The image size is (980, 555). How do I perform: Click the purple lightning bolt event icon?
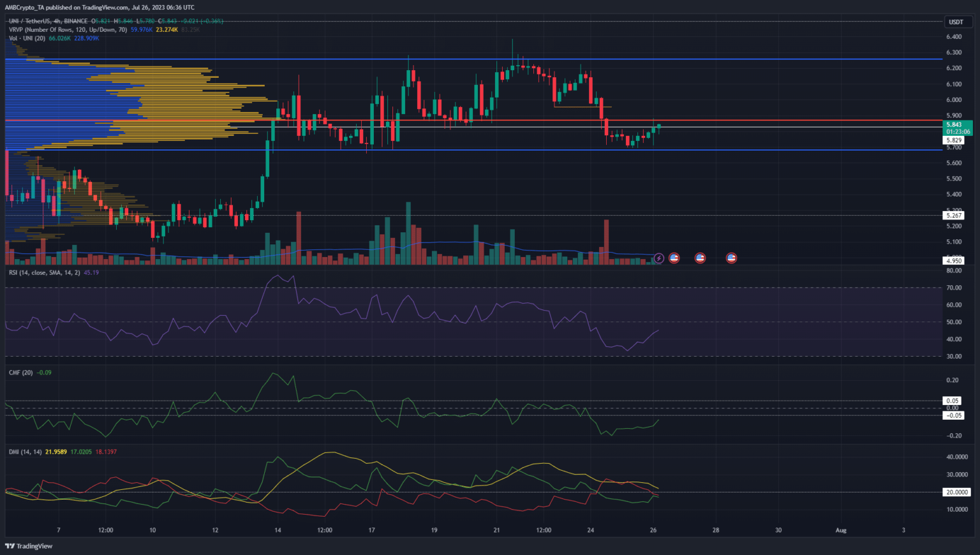[658, 258]
